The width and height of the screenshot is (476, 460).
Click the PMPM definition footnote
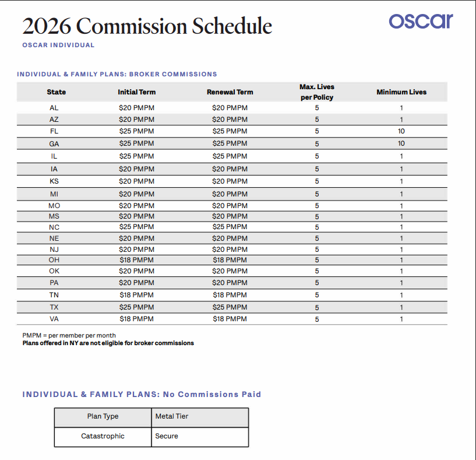(x=69, y=335)
